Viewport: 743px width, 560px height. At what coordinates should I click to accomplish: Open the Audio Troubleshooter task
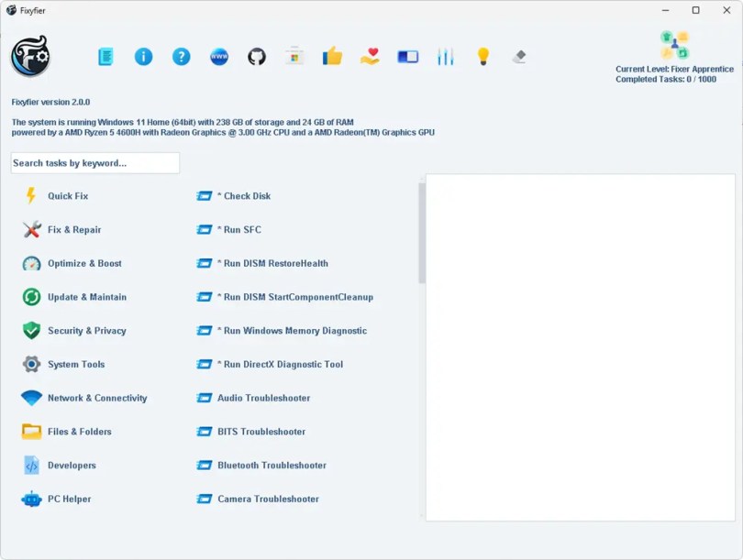[253, 398]
